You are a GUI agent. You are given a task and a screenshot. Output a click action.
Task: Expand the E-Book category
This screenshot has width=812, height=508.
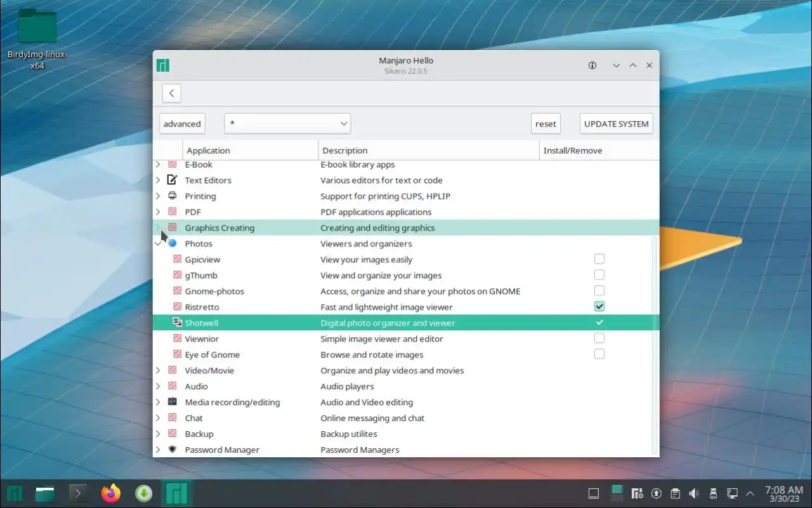[158, 164]
